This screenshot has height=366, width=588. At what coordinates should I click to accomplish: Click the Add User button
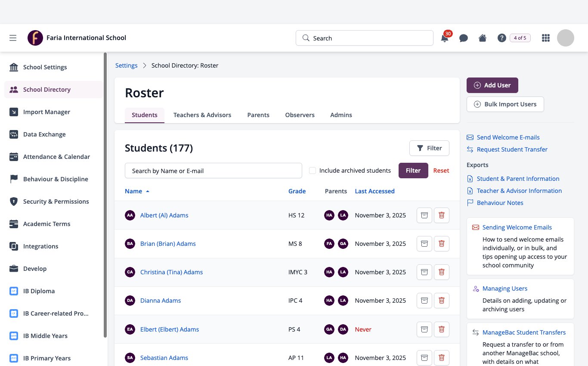coord(492,85)
